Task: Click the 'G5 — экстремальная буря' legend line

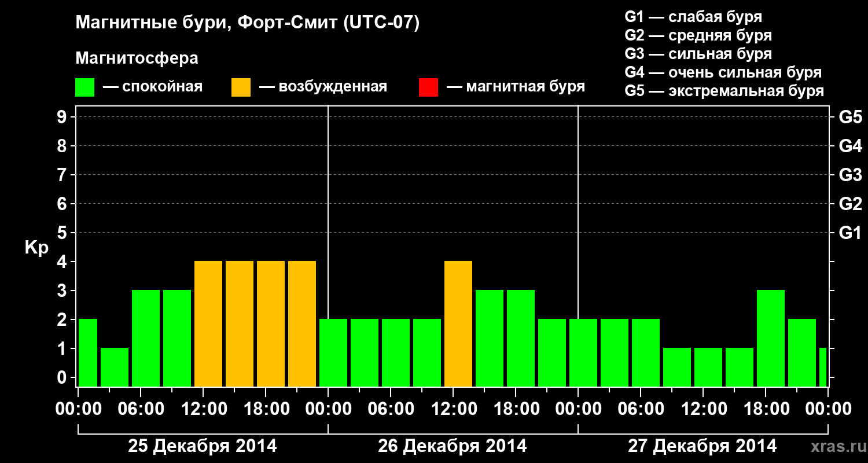Action: click(x=724, y=91)
